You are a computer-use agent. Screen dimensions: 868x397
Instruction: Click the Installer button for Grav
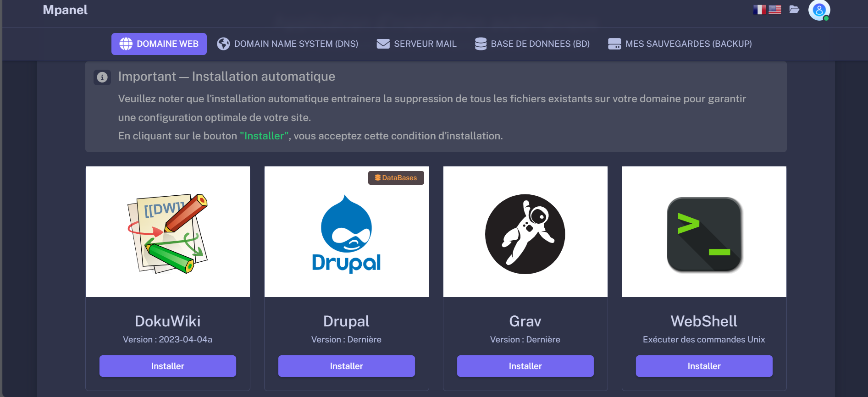coord(525,366)
